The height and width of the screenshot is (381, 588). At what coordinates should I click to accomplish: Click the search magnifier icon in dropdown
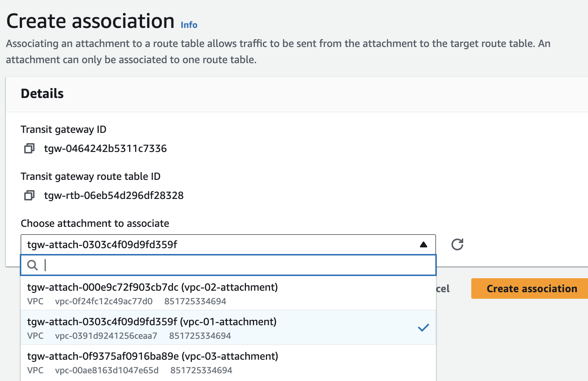33,265
